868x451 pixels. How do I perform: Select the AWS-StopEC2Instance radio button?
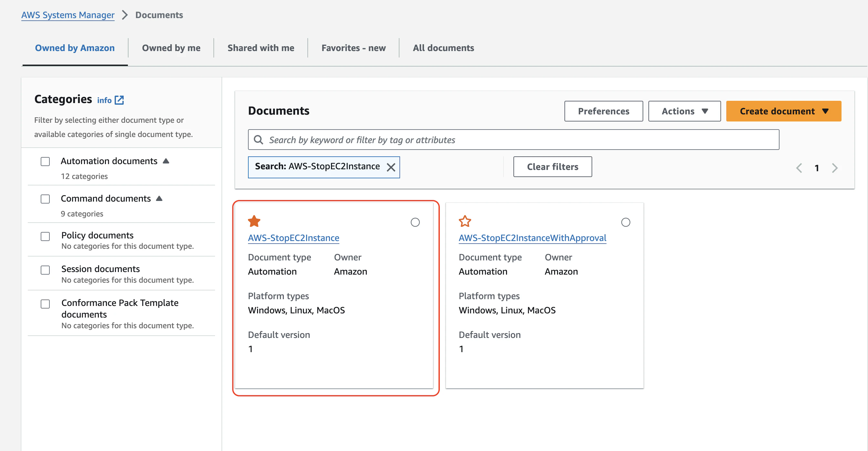point(415,222)
